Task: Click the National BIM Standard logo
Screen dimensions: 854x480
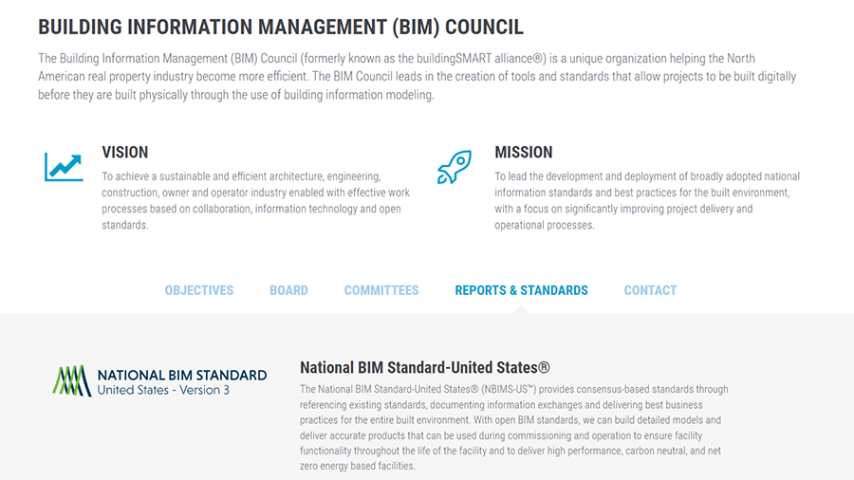Action: point(160,381)
